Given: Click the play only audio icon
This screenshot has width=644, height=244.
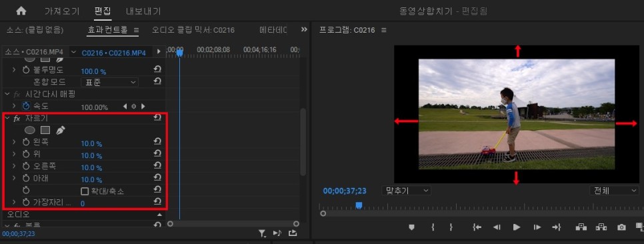Looking at the screenshot, I should [277, 233].
